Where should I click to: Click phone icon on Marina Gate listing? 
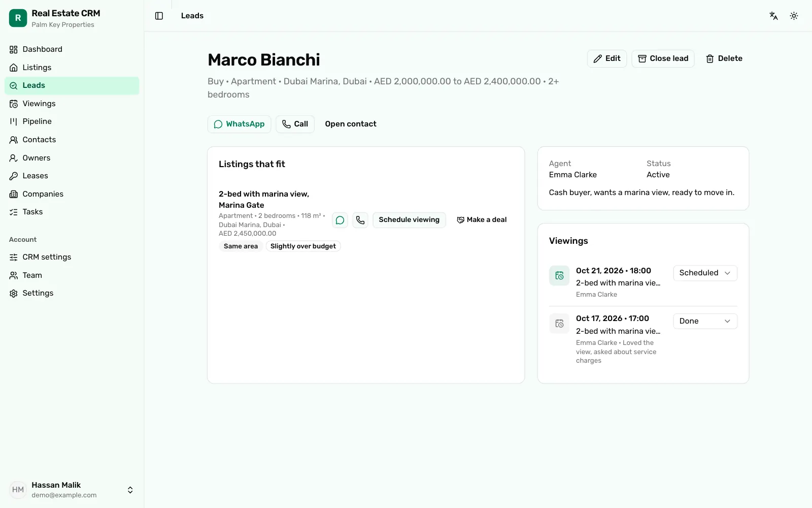[x=360, y=220]
